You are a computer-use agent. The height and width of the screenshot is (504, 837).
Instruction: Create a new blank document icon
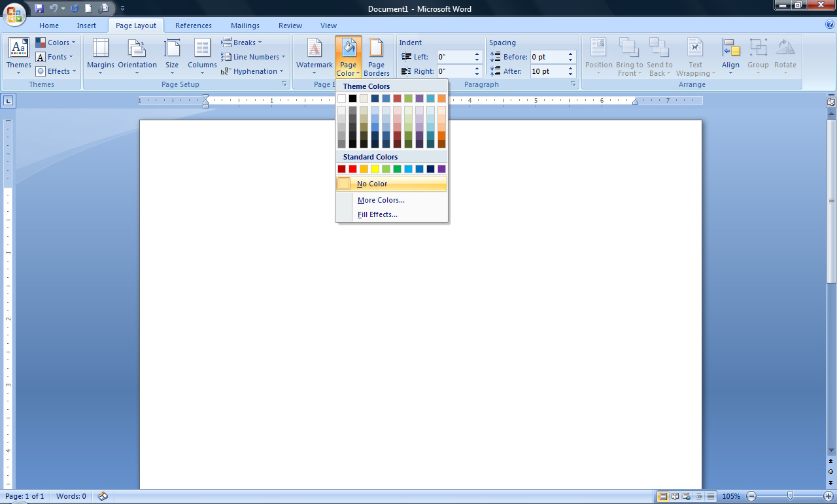pos(88,8)
